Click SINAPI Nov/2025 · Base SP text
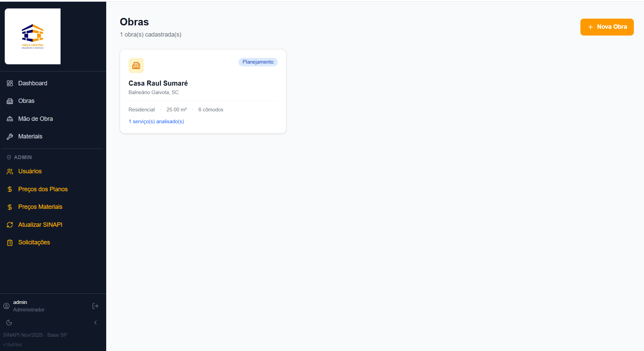Screen dimensions: 644x351 pyautogui.click(x=35, y=335)
